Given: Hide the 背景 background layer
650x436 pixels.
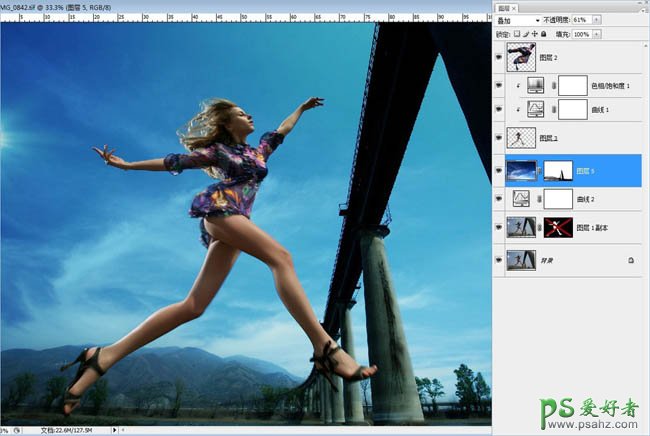Looking at the screenshot, I should pyautogui.click(x=499, y=260).
